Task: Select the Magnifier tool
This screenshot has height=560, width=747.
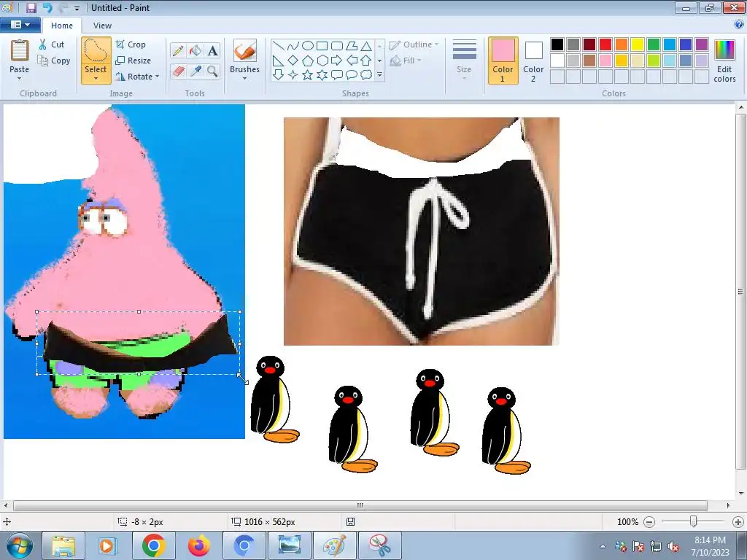Action: click(x=213, y=71)
